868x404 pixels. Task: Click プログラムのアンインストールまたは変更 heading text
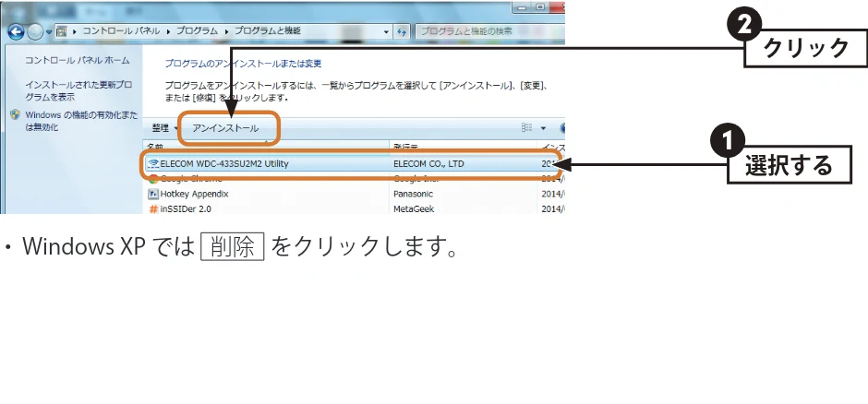point(243,64)
